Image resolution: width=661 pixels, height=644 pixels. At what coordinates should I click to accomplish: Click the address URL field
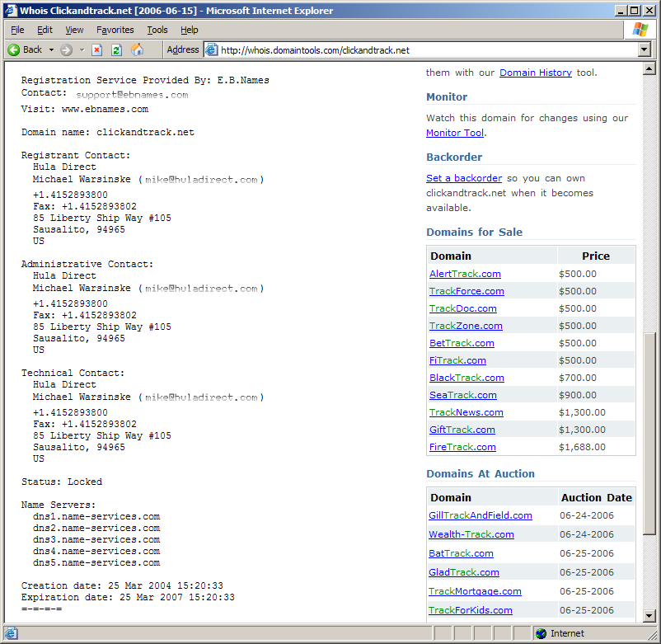pyautogui.click(x=428, y=50)
